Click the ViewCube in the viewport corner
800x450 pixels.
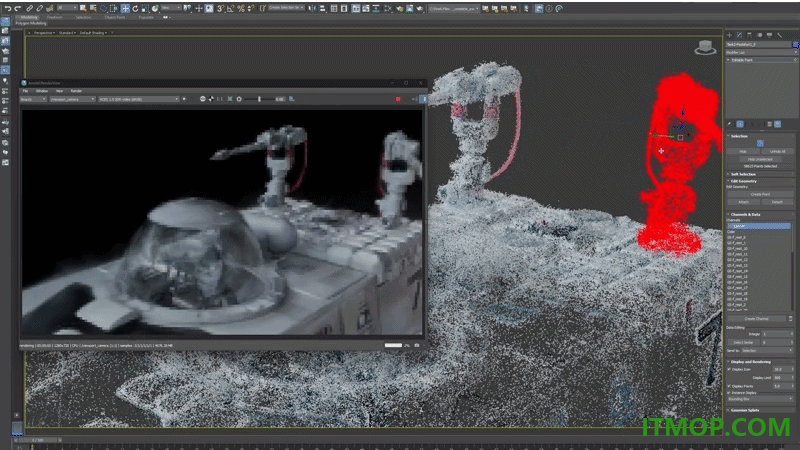pos(705,47)
